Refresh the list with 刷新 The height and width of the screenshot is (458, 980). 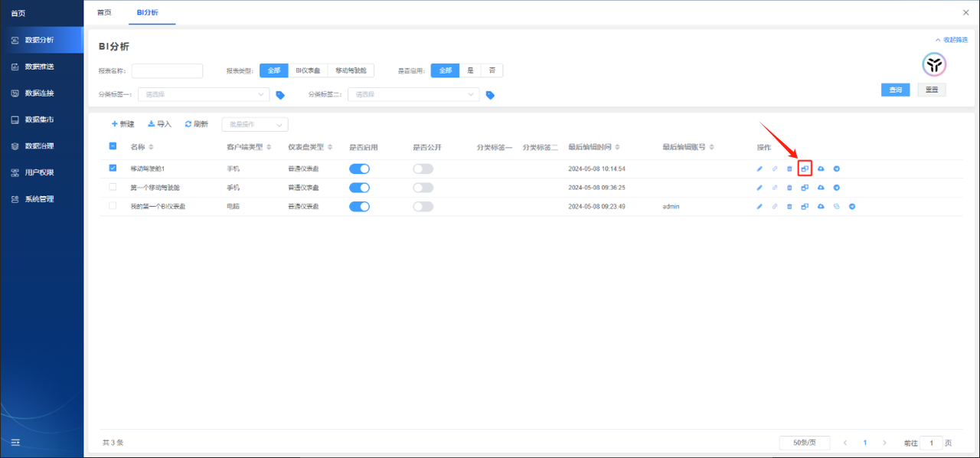coord(196,124)
